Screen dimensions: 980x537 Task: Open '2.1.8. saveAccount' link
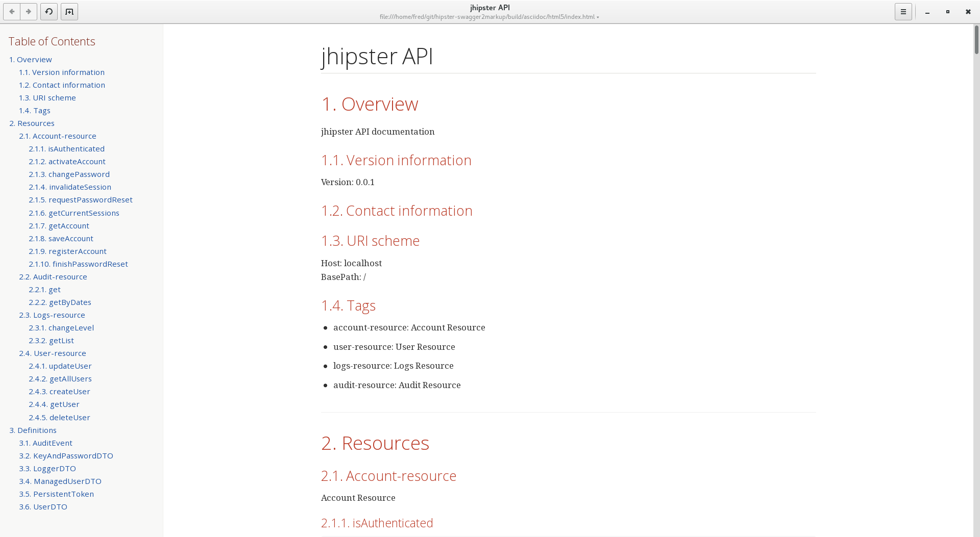click(61, 238)
